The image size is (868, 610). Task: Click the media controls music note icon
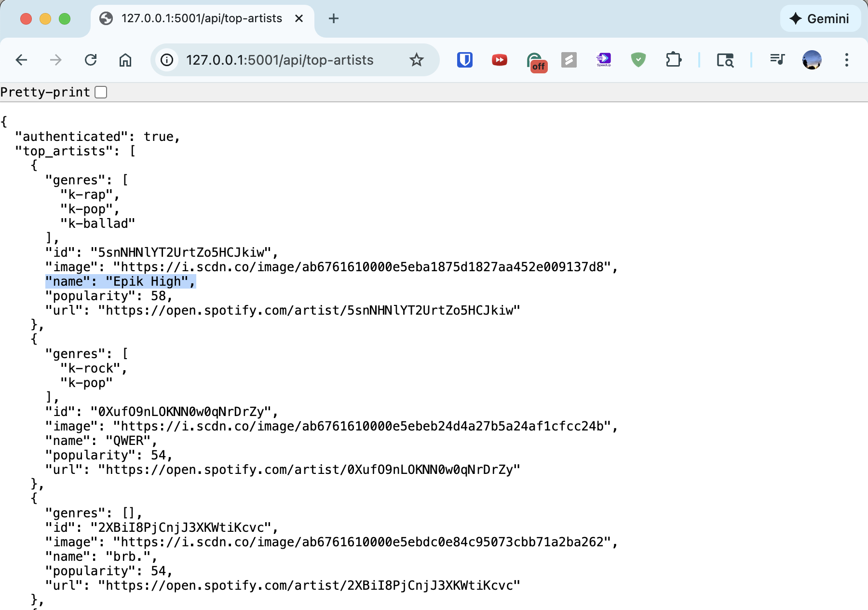coord(777,60)
